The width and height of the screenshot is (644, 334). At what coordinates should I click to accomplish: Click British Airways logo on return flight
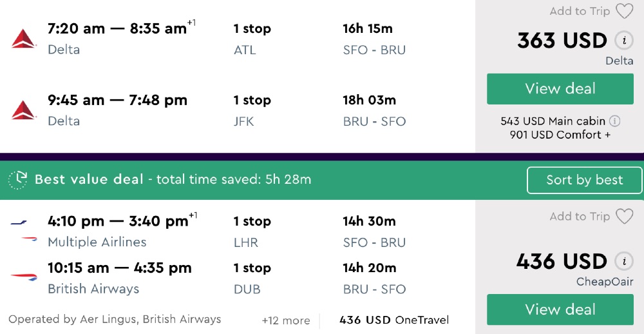pyautogui.click(x=24, y=277)
